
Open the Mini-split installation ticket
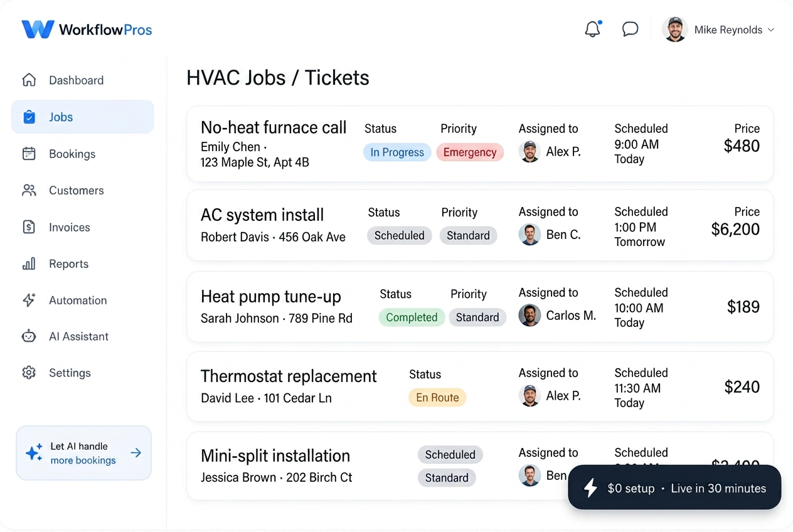(480, 466)
